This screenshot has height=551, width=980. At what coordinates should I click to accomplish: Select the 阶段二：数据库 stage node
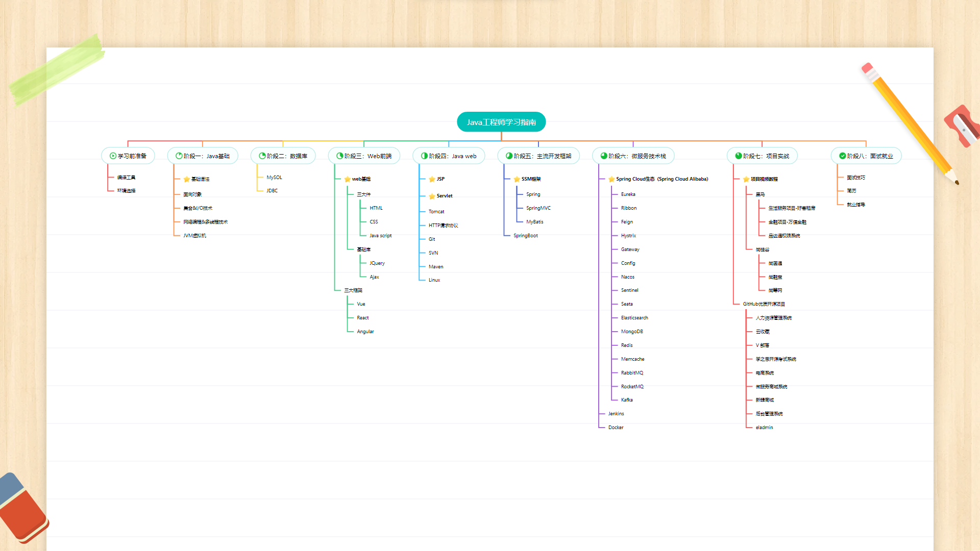(x=283, y=156)
